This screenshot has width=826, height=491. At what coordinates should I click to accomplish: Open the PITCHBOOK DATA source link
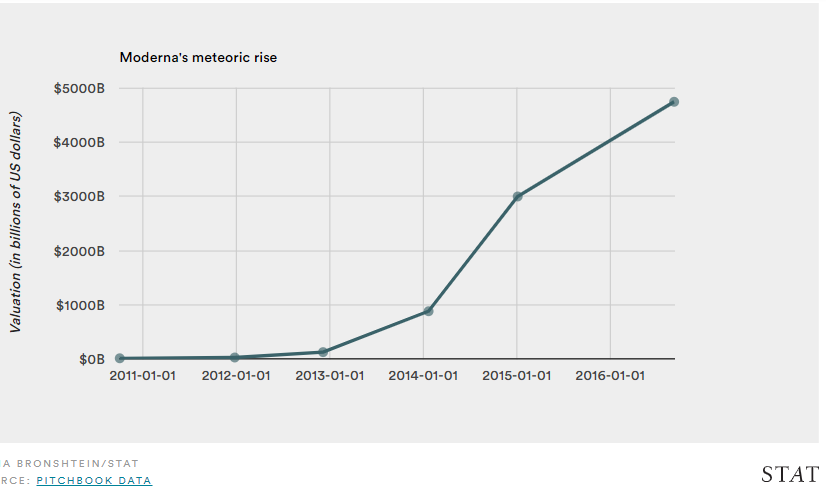[94, 480]
